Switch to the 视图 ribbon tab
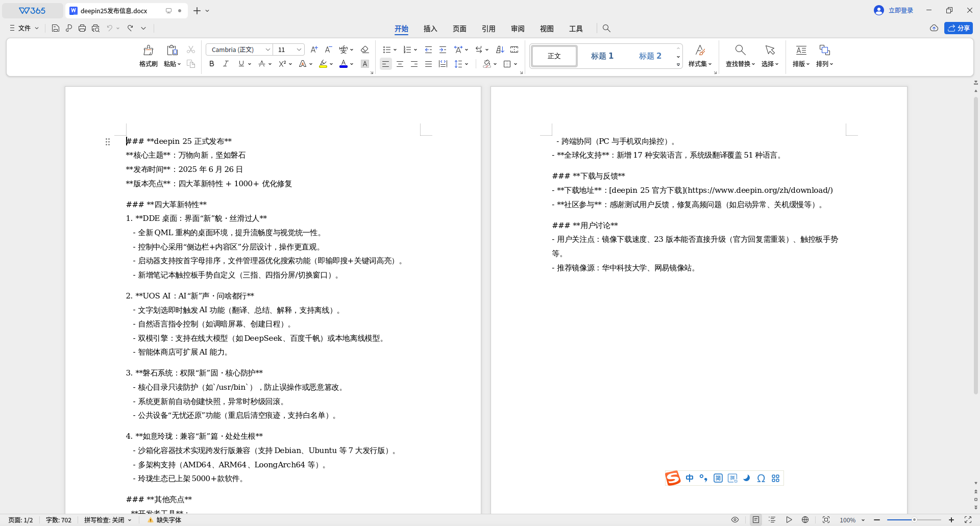Screen dimensions: 980x526 [547, 29]
